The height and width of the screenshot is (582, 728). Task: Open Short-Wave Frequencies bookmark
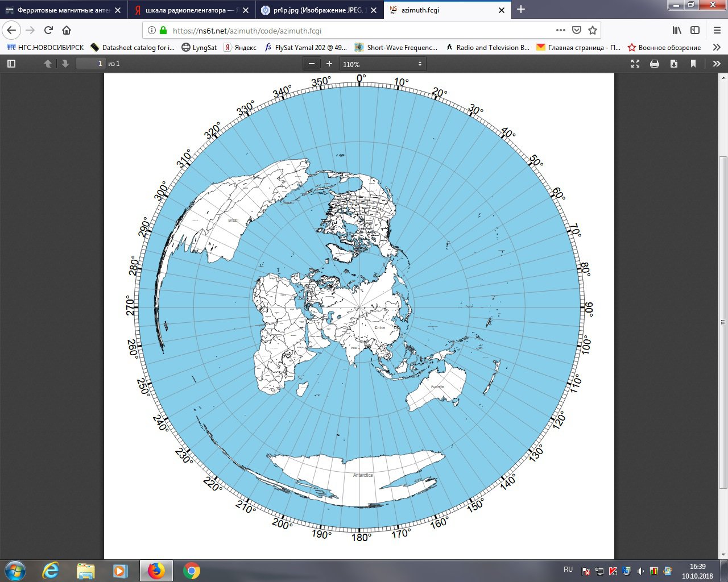(396, 48)
